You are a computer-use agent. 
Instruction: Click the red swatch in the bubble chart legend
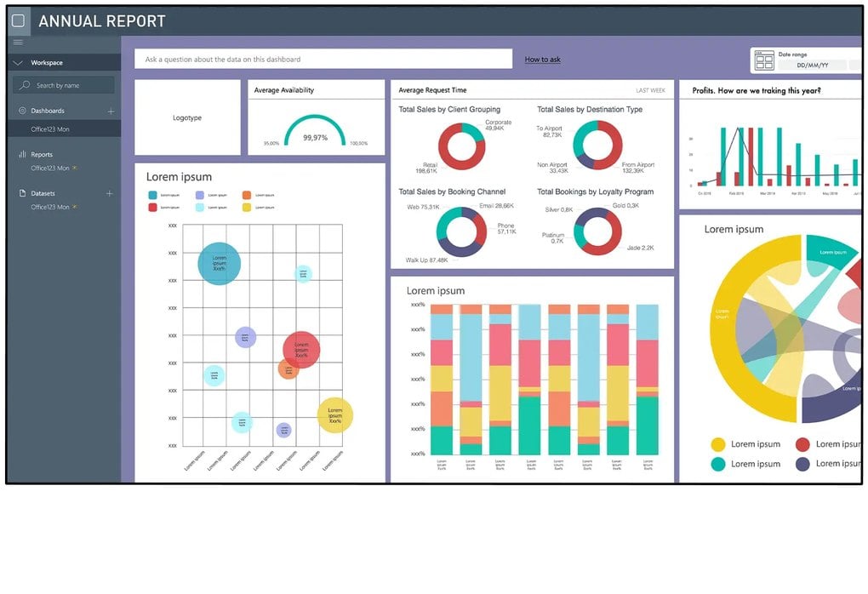pyautogui.click(x=153, y=207)
